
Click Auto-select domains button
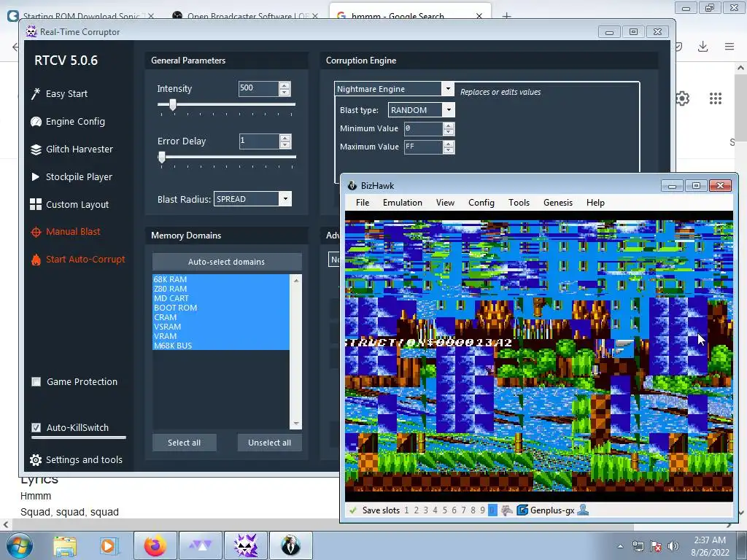point(227,262)
